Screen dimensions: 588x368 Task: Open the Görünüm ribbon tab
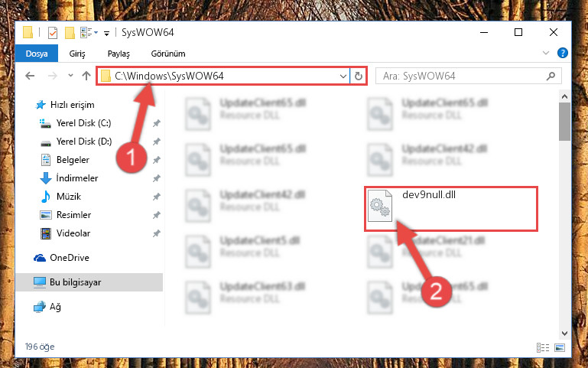[x=168, y=54]
